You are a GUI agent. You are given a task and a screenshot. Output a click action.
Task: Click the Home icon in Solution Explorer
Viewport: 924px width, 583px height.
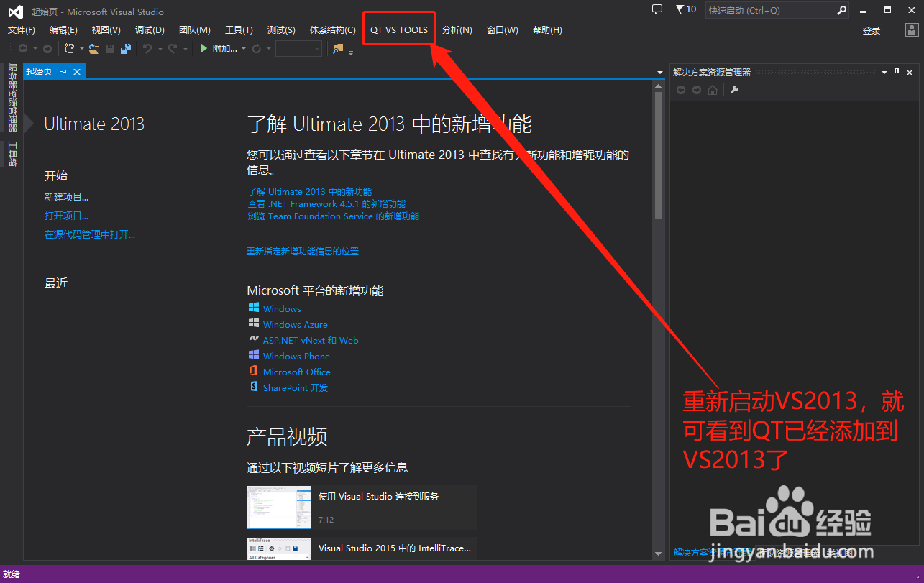click(x=713, y=88)
